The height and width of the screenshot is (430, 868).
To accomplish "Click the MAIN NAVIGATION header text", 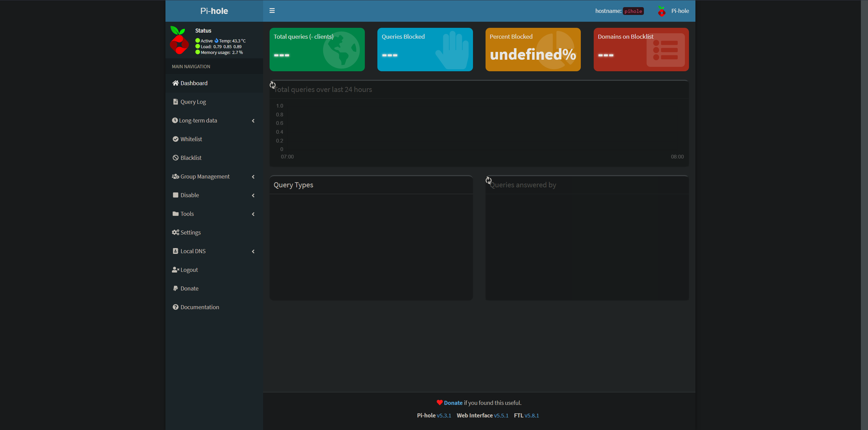I will tap(191, 67).
